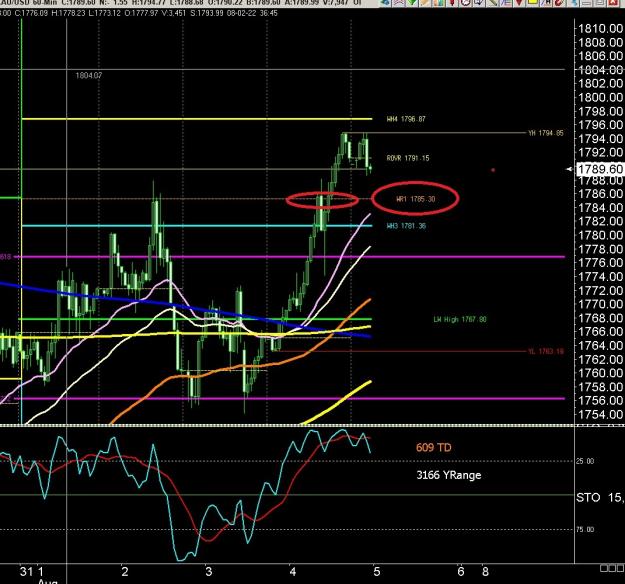Screen dimensions: 625x584
Task: Click the 1804.07 price annotation
Action: 89,75
